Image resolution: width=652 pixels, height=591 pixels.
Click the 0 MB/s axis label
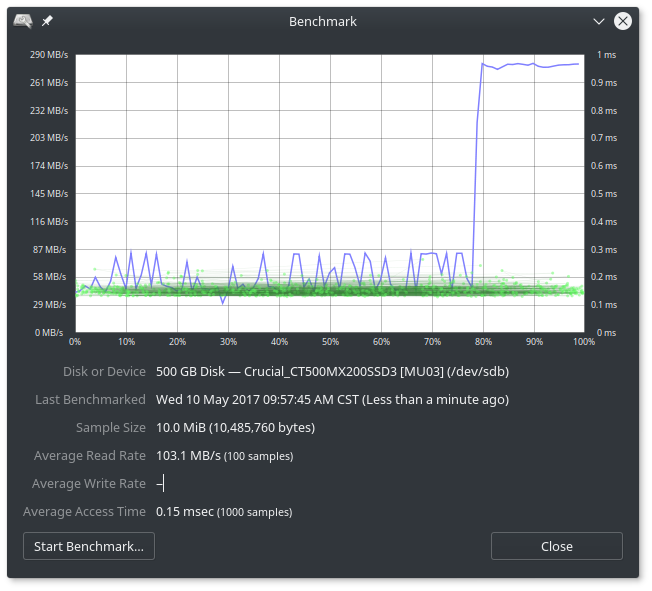[x=49, y=332]
